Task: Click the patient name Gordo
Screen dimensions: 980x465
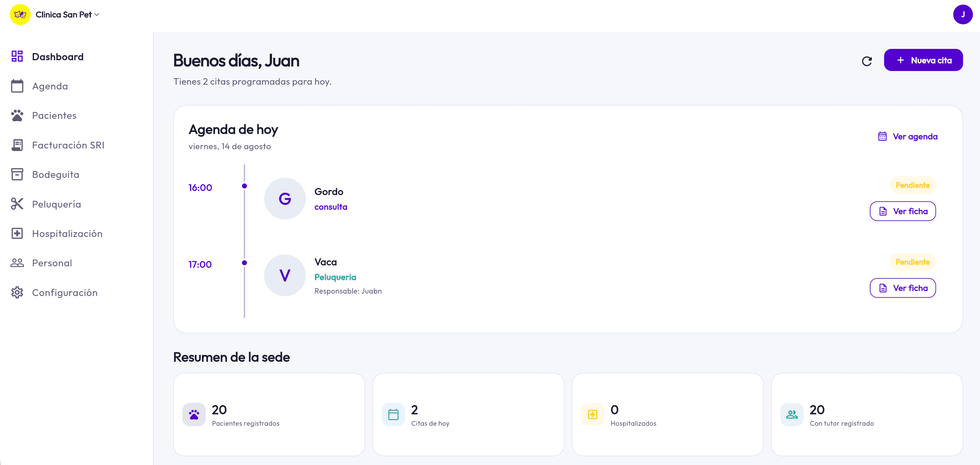Action: pos(329,192)
